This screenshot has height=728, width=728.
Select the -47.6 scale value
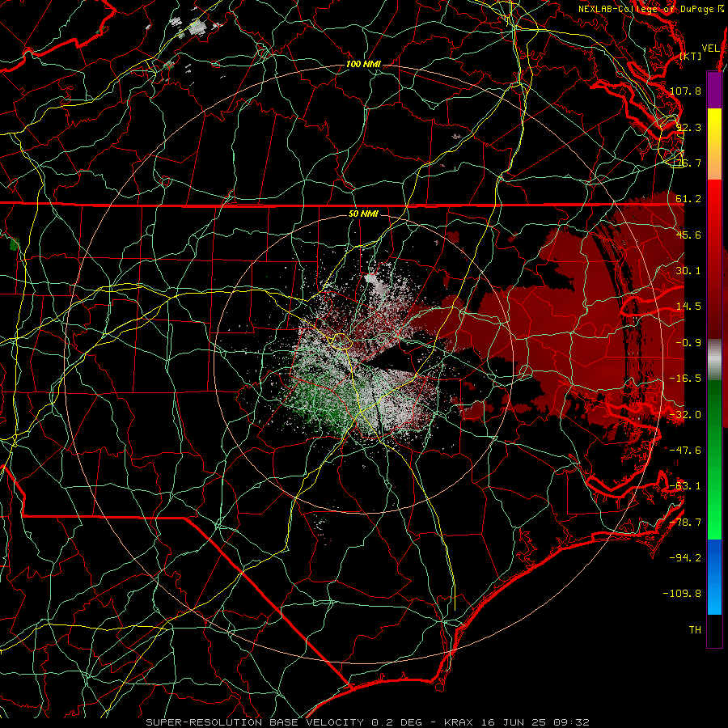pos(685,451)
